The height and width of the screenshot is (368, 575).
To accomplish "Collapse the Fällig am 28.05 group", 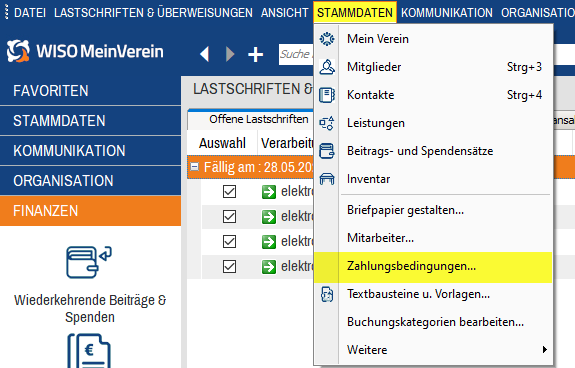I will [194, 167].
